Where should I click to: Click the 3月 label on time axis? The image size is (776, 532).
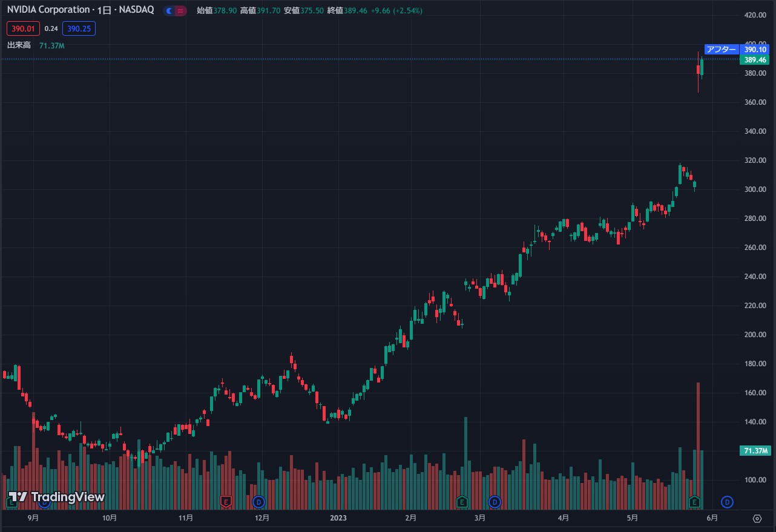point(480,518)
